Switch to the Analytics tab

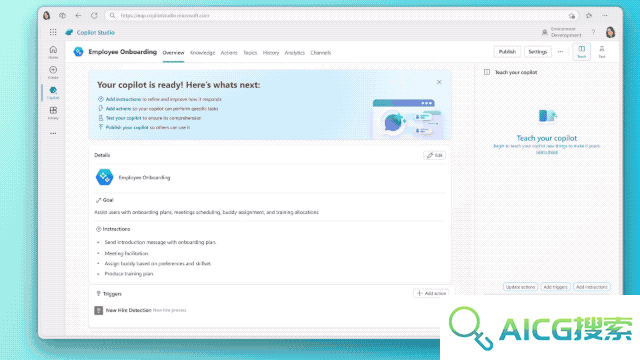(x=295, y=53)
